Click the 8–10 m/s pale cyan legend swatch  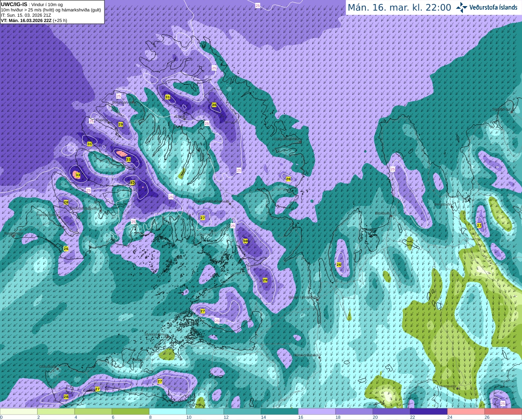click(168, 411)
